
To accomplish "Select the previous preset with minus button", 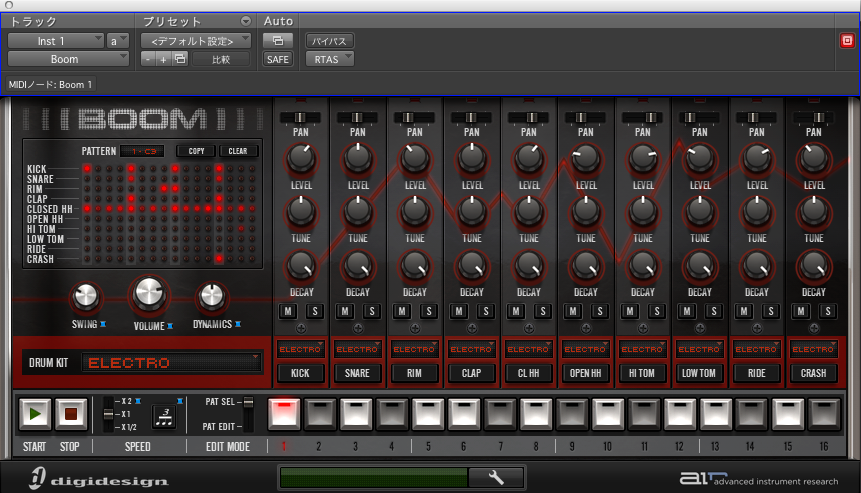I will [x=148, y=59].
